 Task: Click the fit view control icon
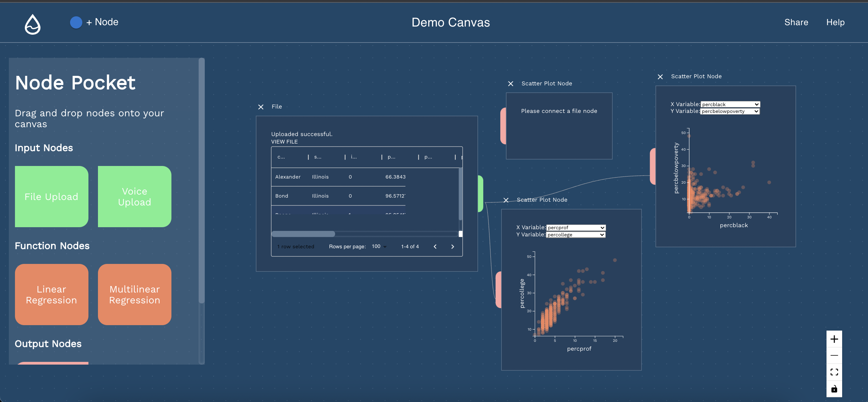pos(834,372)
